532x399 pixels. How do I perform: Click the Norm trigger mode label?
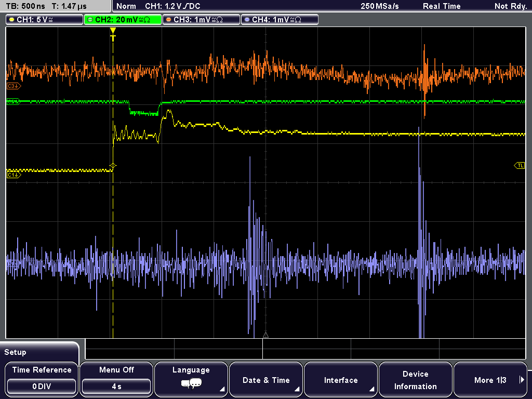click(126, 6)
